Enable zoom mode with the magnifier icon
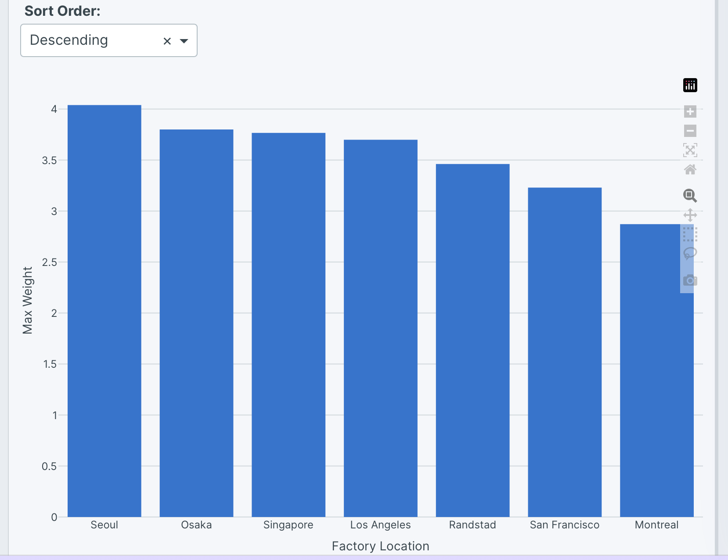 point(690,196)
